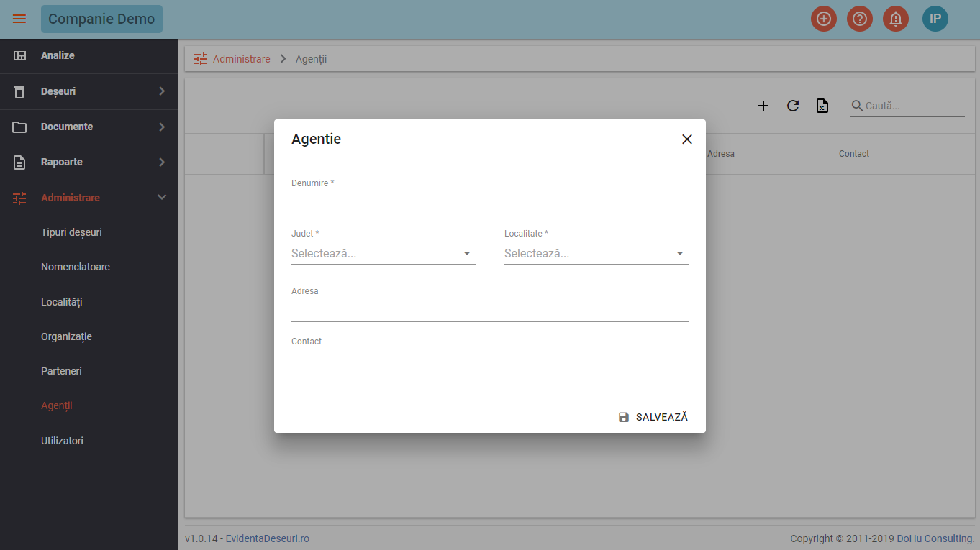Click the export to Excel icon
The height and width of the screenshot is (550, 980).
[822, 106]
